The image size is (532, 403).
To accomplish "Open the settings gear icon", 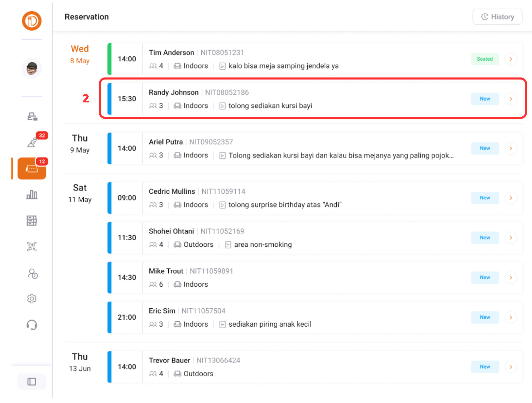I will coord(32,298).
